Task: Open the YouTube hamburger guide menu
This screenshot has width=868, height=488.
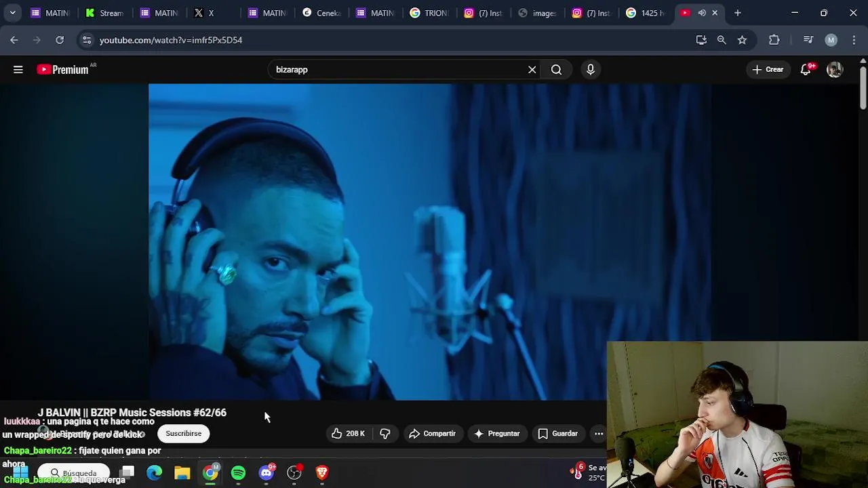Action: (x=18, y=69)
